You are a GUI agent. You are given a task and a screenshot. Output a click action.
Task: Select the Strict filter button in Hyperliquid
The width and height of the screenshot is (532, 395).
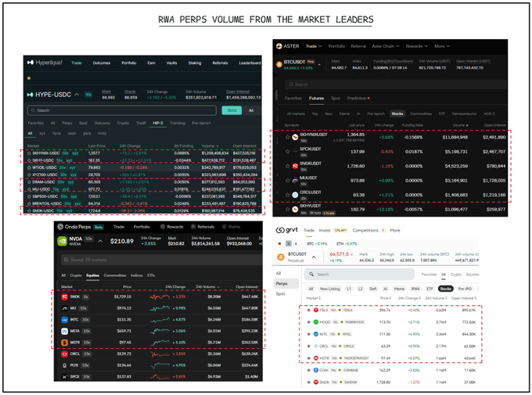click(232, 110)
